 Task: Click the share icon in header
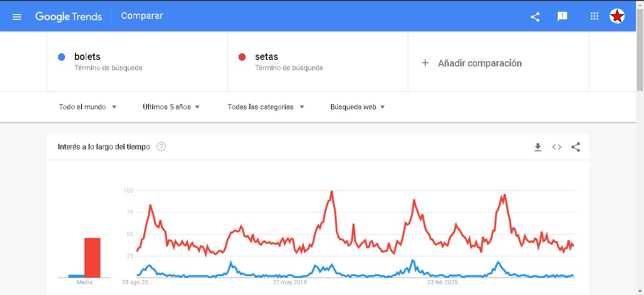tap(535, 17)
